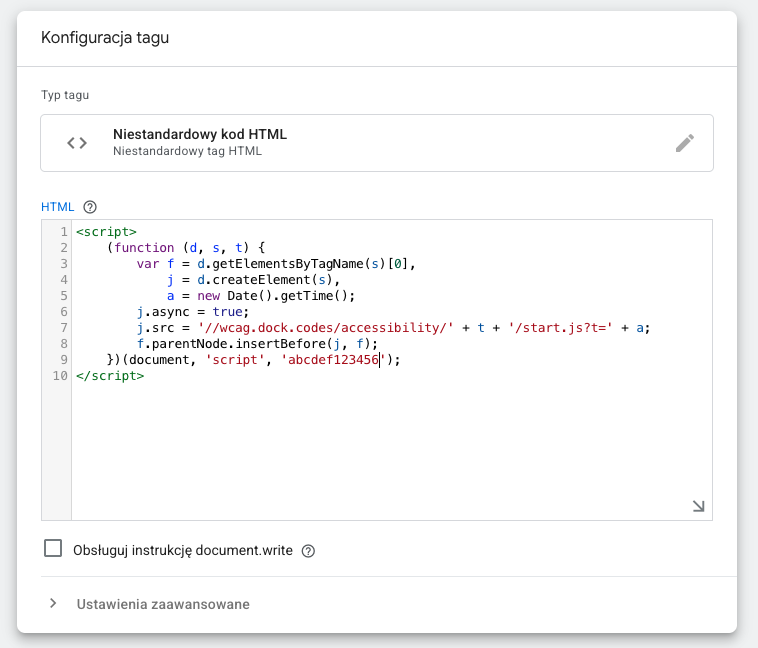758x648 pixels.
Task: Click the empty area below the code
Action: pos(392,450)
